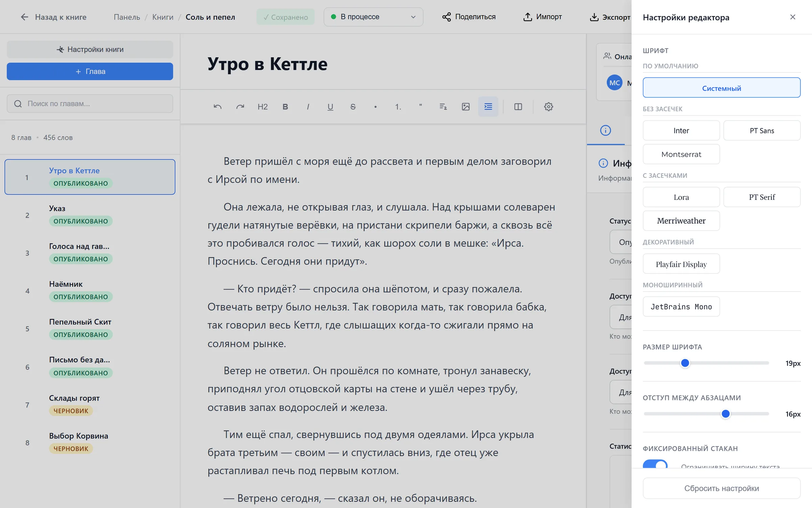Open the H2 heading selector

[263, 107]
